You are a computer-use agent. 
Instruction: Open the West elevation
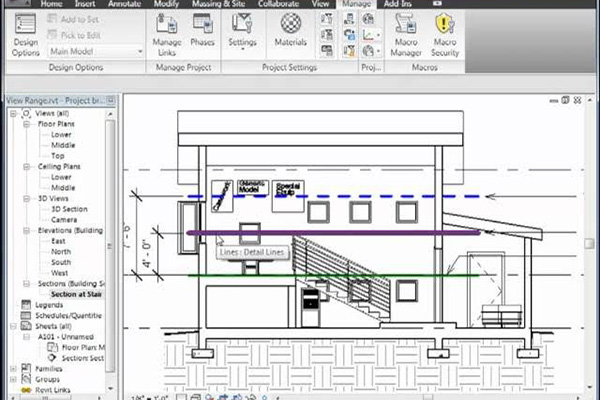tap(59, 273)
